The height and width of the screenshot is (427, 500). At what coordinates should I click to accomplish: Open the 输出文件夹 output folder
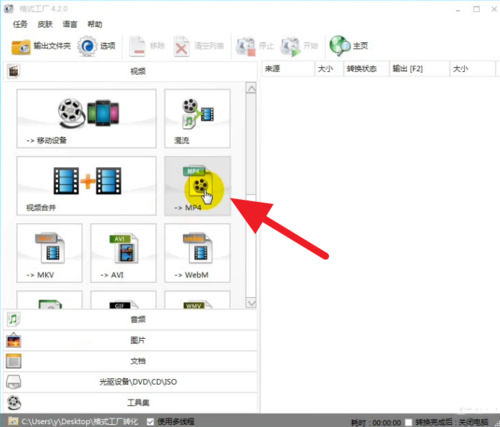41,46
